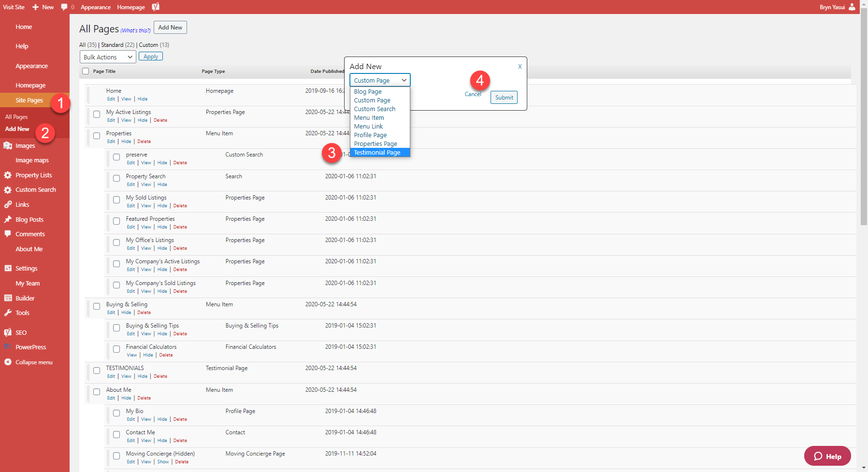Open Property Lists gear icon in sidebar
The width and height of the screenshot is (868, 472).
(8, 175)
